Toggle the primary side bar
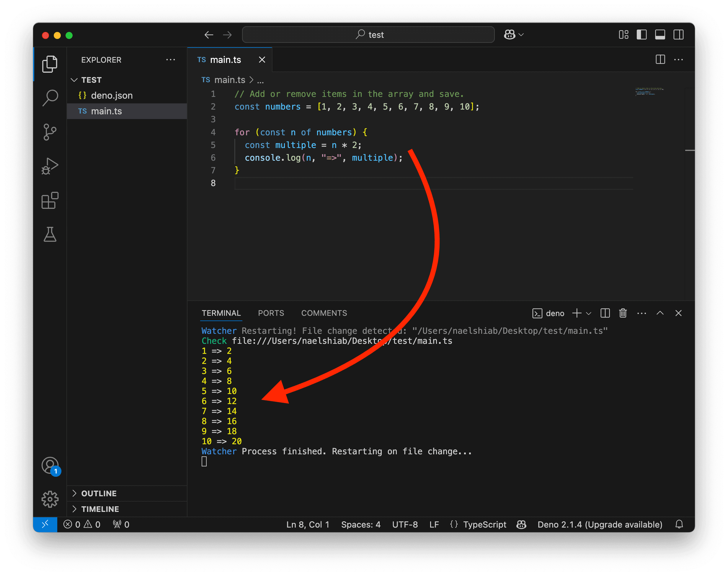The image size is (728, 576). pos(642,35)
